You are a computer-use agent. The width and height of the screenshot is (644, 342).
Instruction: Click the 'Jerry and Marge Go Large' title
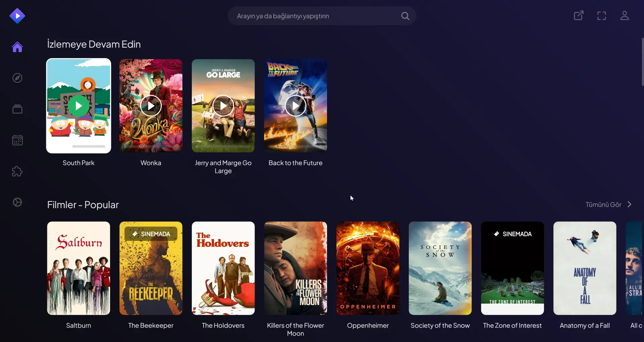(x=223, y=167)
